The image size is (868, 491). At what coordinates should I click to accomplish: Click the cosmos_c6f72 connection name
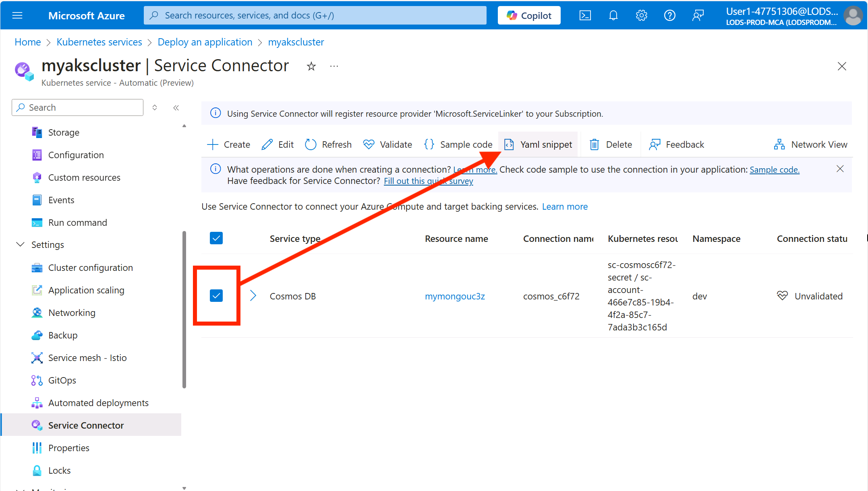[x=551, y=296]
